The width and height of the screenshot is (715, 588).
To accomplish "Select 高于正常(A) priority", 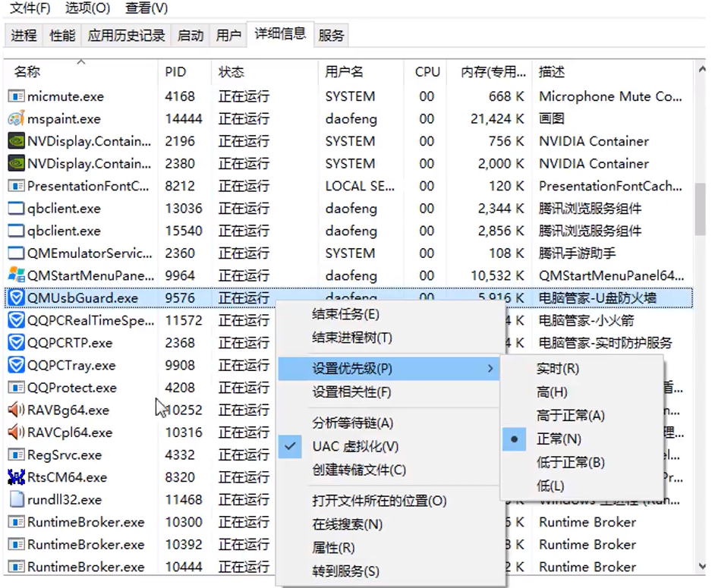I will click(571, 416).
